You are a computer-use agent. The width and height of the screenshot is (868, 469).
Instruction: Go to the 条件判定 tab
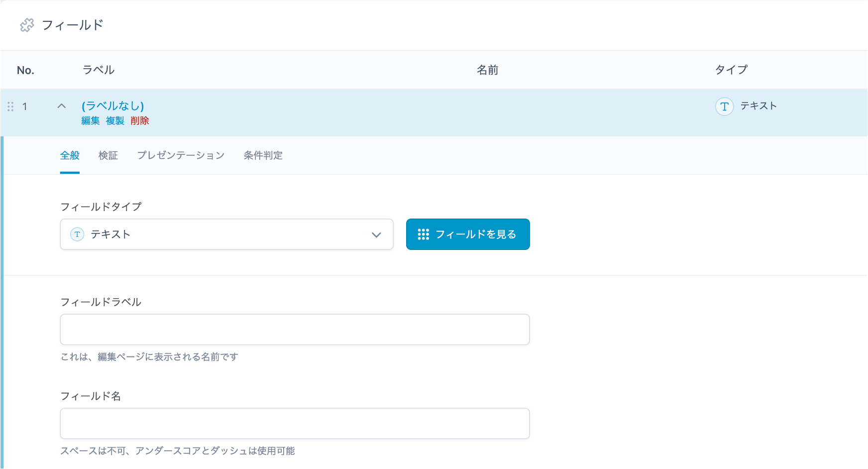click(x=263, y=155)
